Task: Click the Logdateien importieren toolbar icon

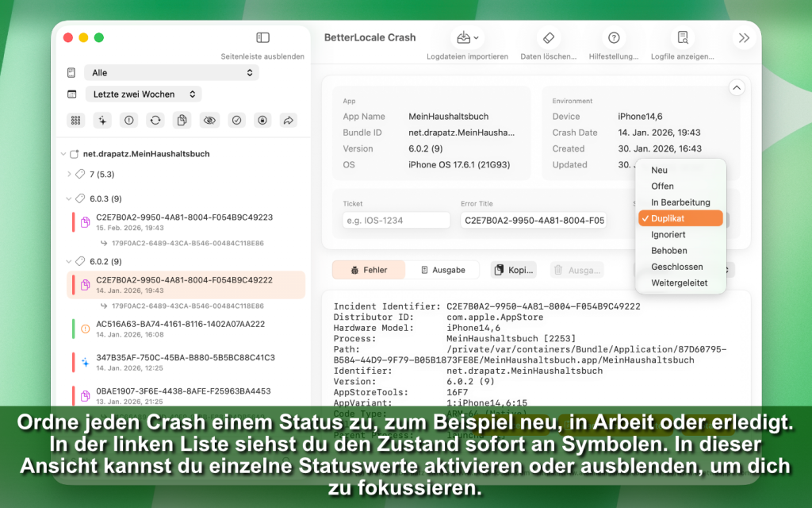Action: coord(466,38)
